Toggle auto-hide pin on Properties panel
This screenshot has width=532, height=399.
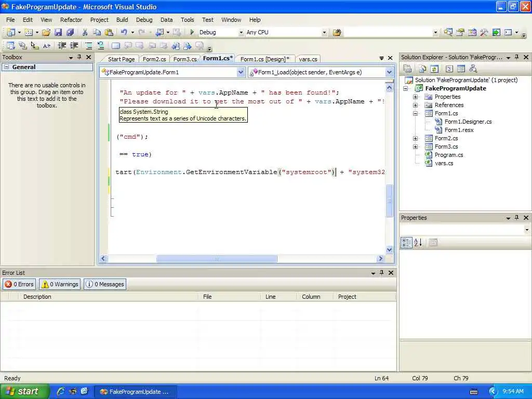pos(517,218)
